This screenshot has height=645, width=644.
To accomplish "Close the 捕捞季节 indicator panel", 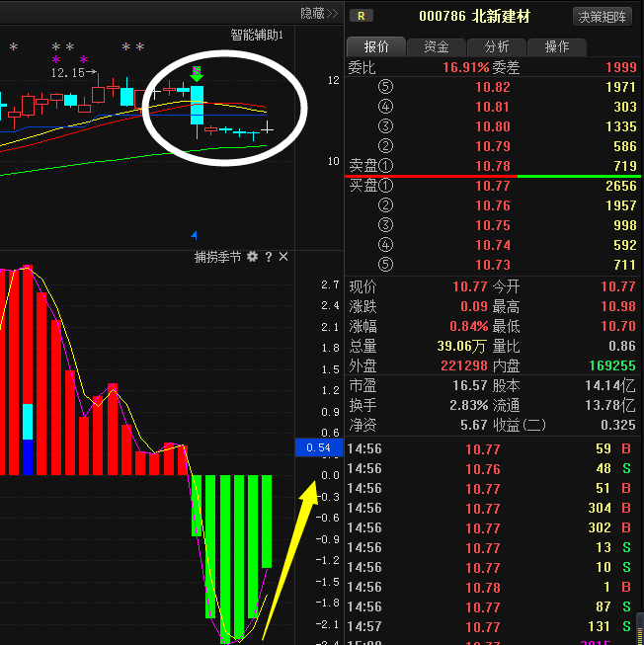I will click(283, 257).
